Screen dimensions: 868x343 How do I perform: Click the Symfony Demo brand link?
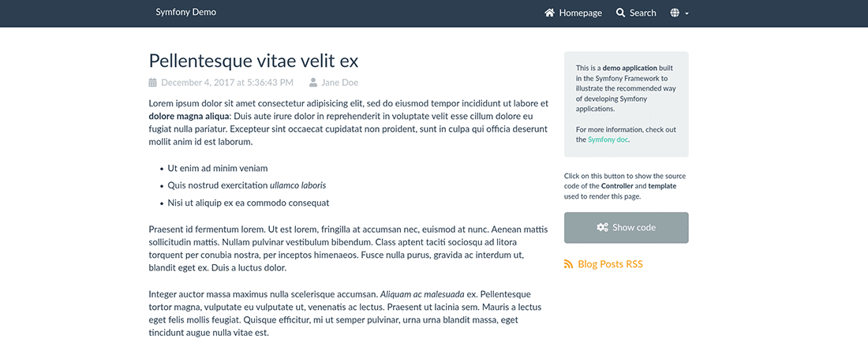pyautogui.click(x=185, y=12)
